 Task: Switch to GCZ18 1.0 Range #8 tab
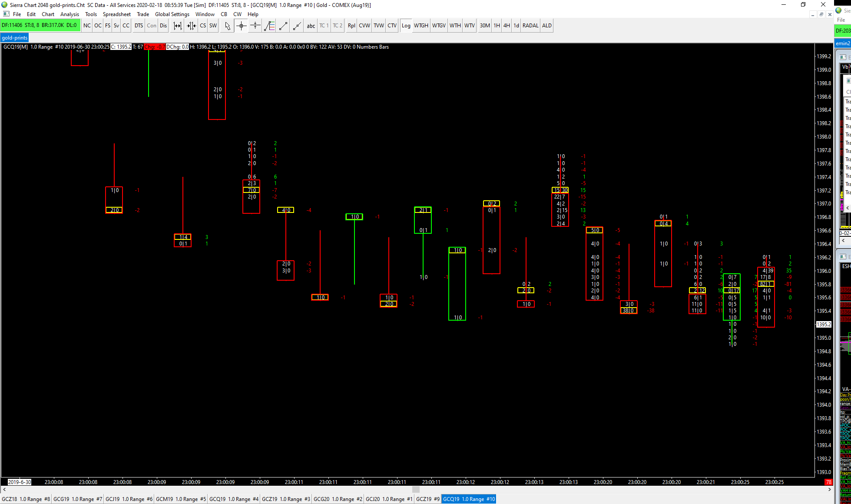point(26,499)
